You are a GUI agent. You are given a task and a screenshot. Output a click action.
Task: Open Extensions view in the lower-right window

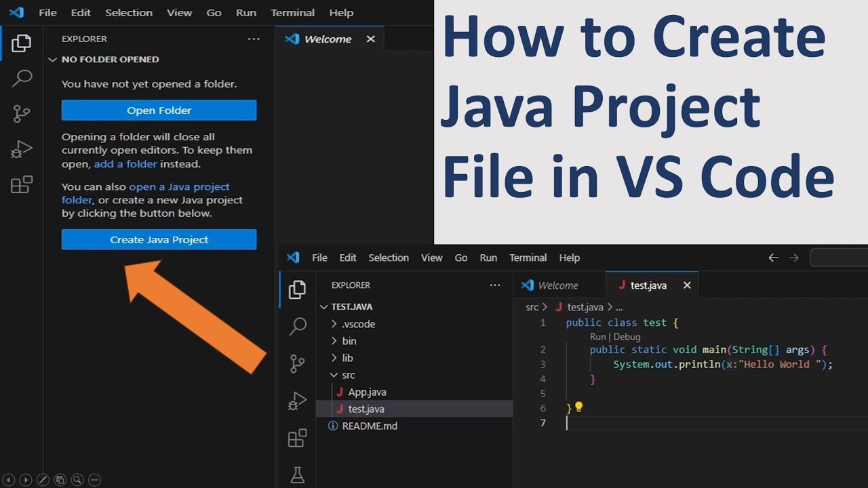tap(298, 439)
